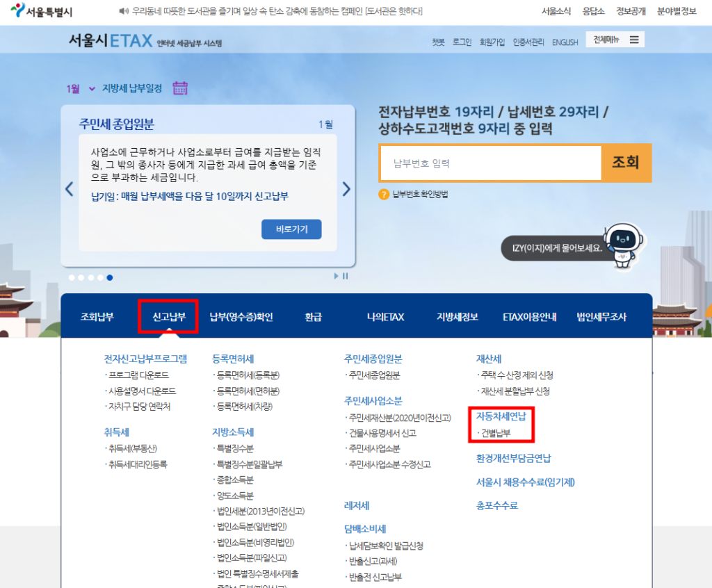
Task: Select the first carousel dot
Action: point(72,277)
